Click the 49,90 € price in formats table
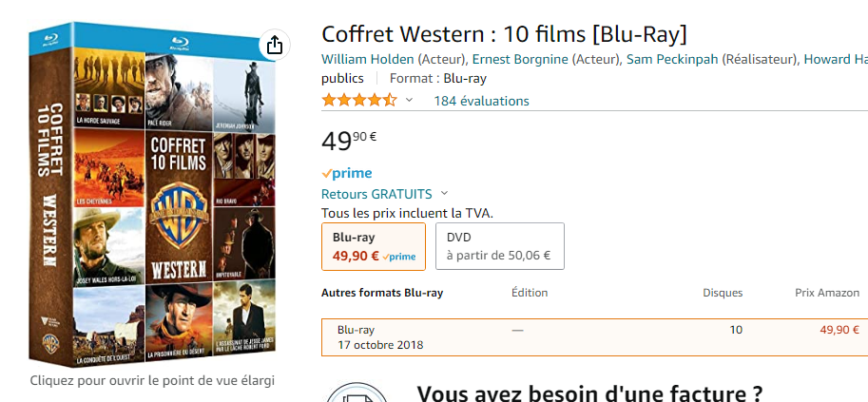 [x=839, y=330]
